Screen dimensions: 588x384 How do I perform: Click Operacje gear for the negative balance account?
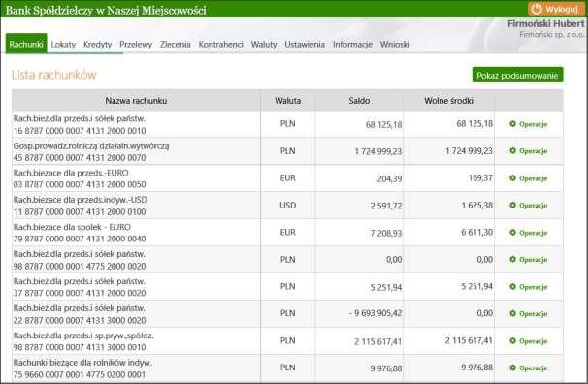pyautogui.click(x=512, y=313)
